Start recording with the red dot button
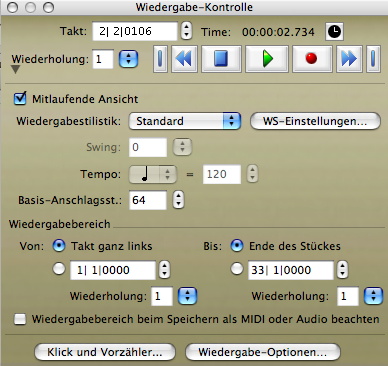The width and height of the screenshot is (388, 366). coord(312,59)
